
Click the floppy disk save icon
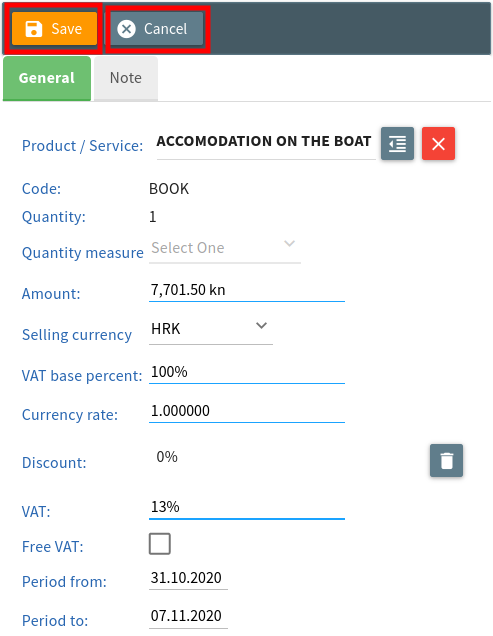34,29
